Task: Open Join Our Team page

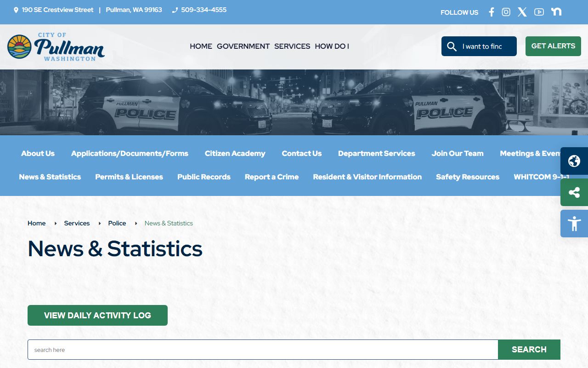Action: click(x=457, y=153)
